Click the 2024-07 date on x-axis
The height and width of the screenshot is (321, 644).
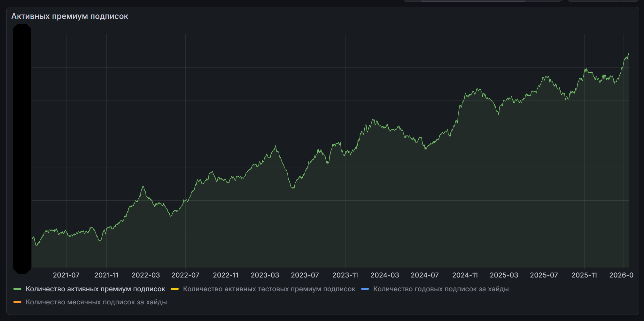[x=425, y=275]
